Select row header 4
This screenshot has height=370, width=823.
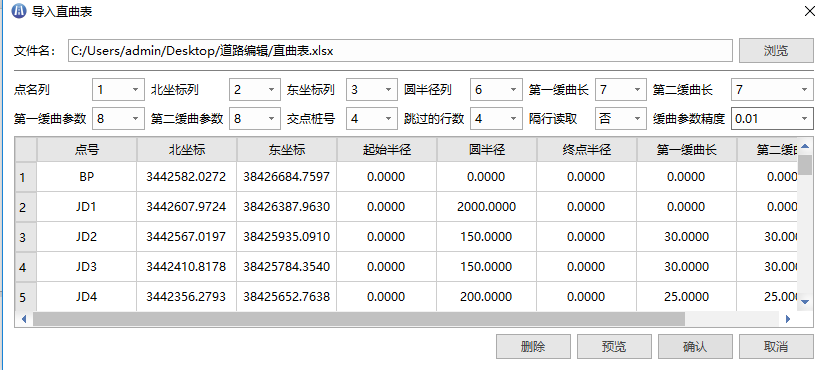point(25,267)
